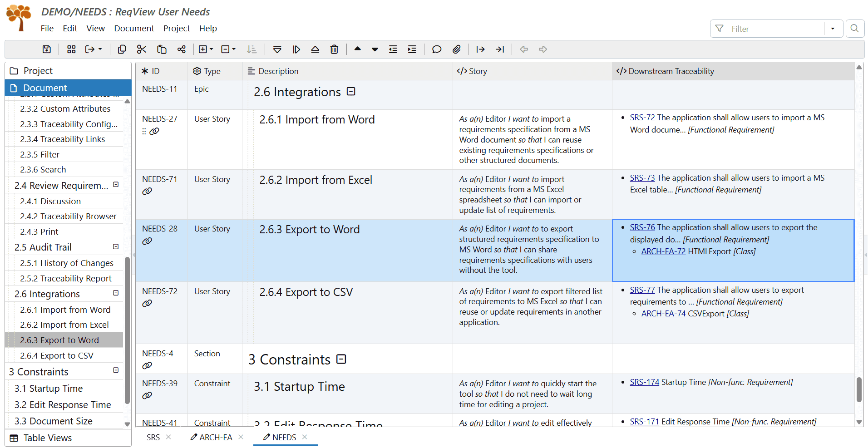Collapse the 2.6 Integrations heading in the table

tap(351, 92)
